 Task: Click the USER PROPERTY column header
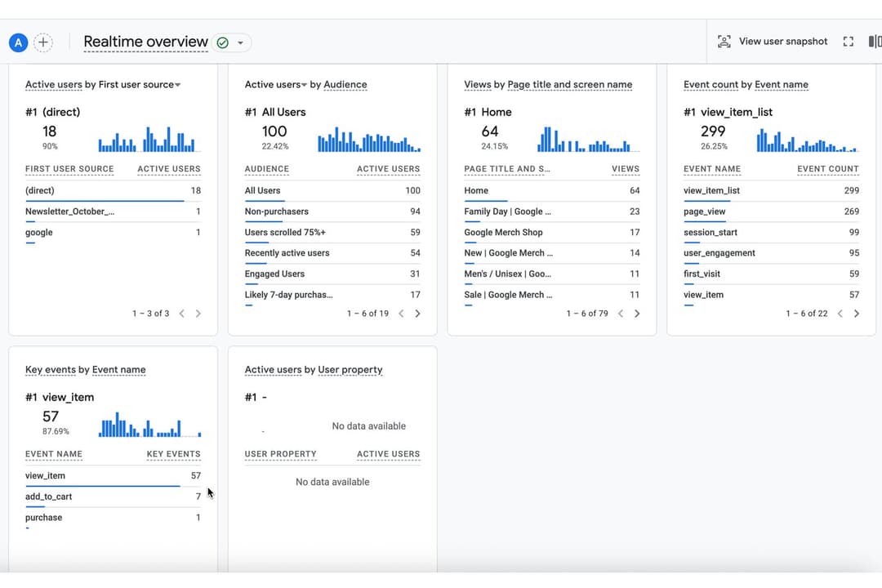coord(281,454)
